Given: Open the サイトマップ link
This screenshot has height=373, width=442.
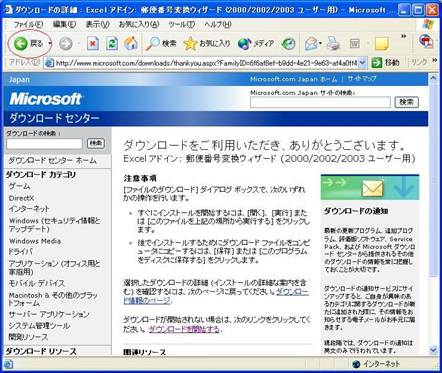Looking at the screenshot, I should click(362, 79).
